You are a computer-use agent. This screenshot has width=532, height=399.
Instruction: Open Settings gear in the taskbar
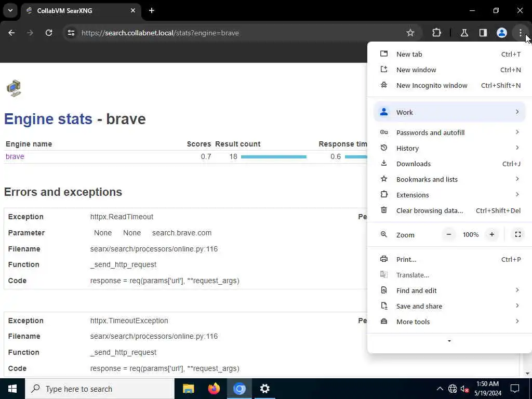pos(264,389)
